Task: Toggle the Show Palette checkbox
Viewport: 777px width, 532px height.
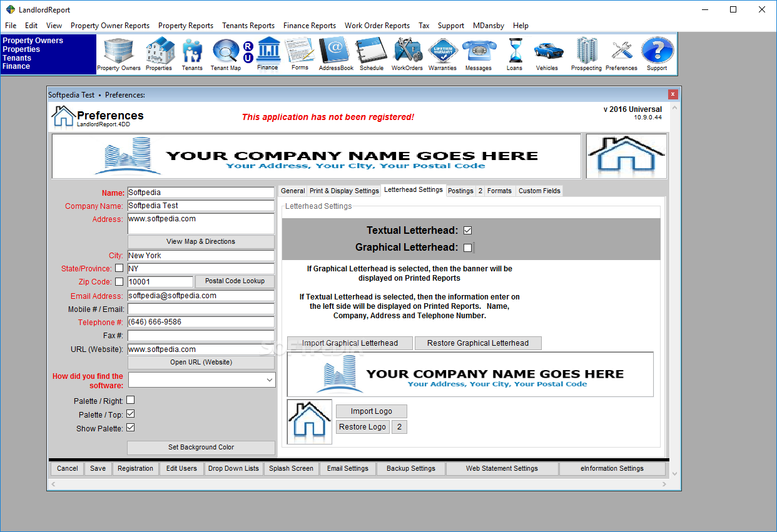Action: [131, 428]
